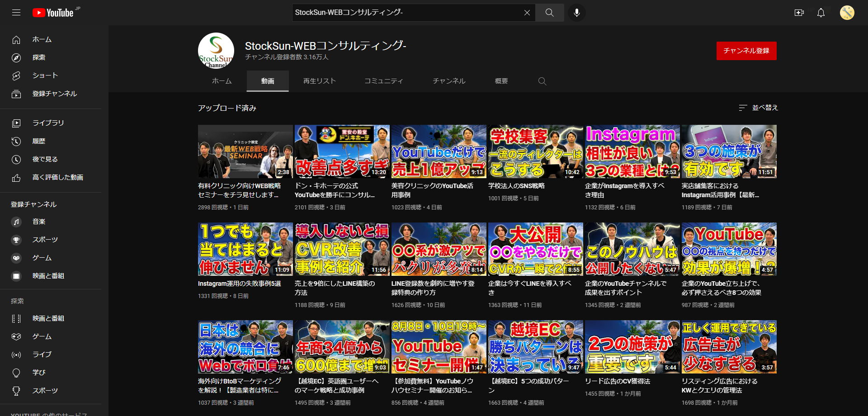Start a voice search with the microphone icon
868x416 pixels.
(x=576, y=12)
